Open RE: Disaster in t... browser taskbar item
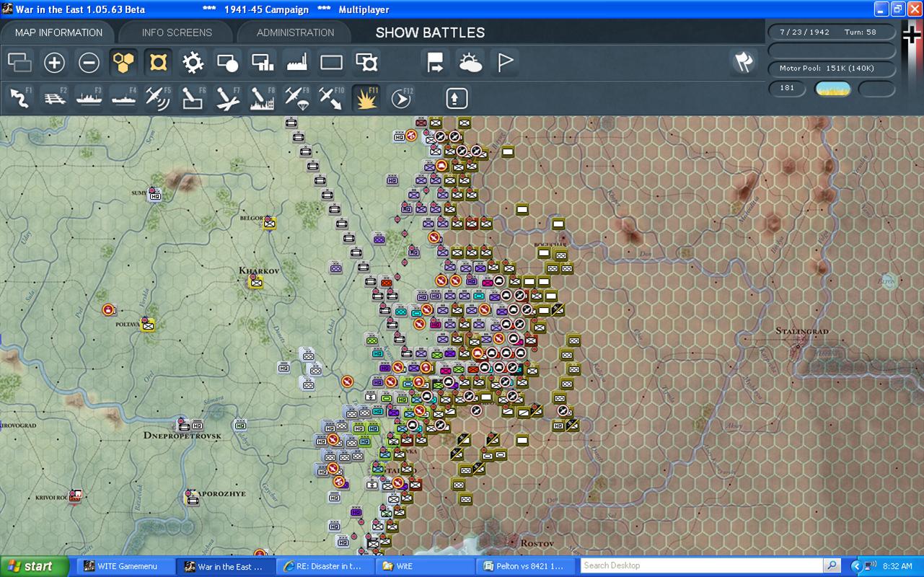The width and height of the screenshot is (924, 577). pos(327,566)
